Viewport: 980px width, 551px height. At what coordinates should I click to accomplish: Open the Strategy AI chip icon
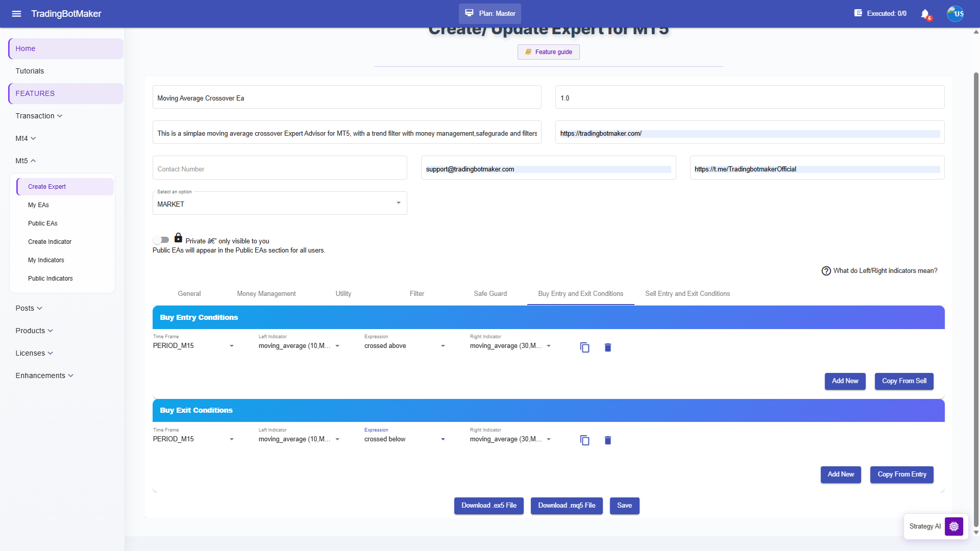point(954,526)
